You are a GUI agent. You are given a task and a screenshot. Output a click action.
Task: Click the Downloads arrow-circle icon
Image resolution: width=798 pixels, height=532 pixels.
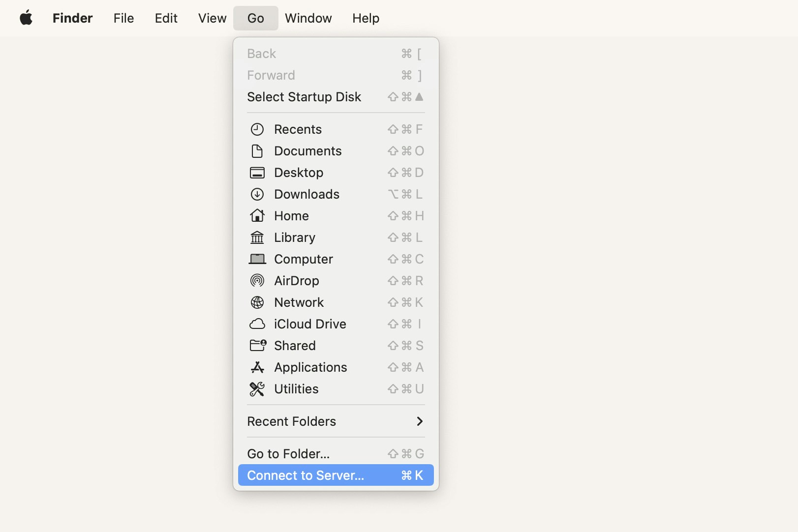257,194
